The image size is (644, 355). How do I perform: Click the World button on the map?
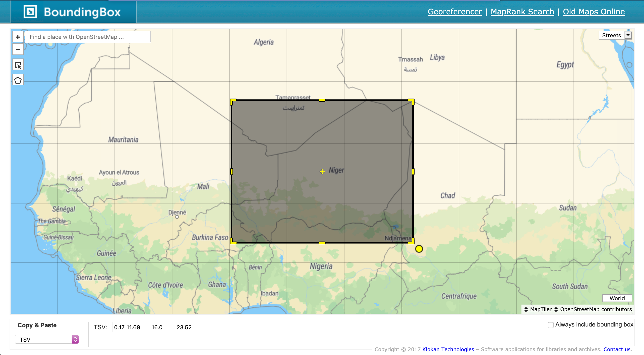(617, 298)
